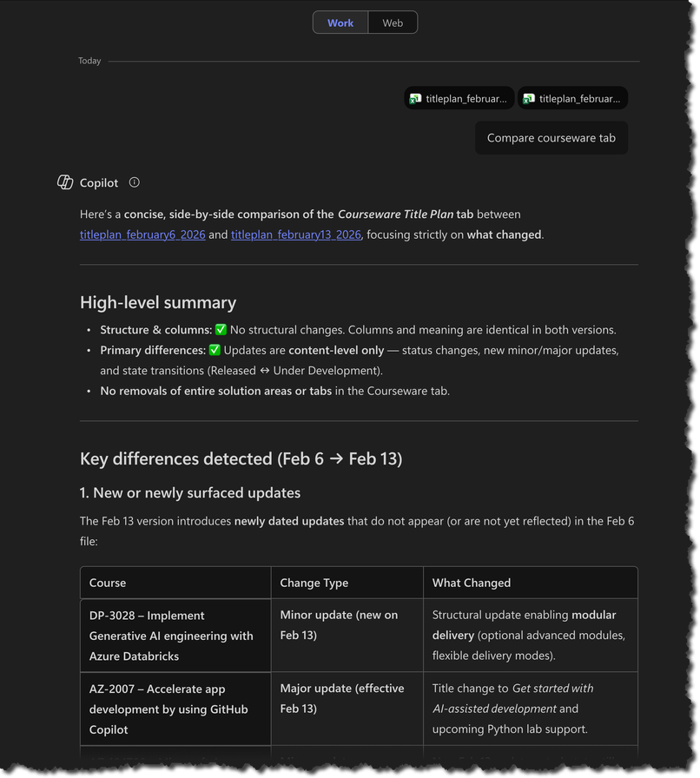Click green checkmark after 'Primary differences:'

(215, 350)
